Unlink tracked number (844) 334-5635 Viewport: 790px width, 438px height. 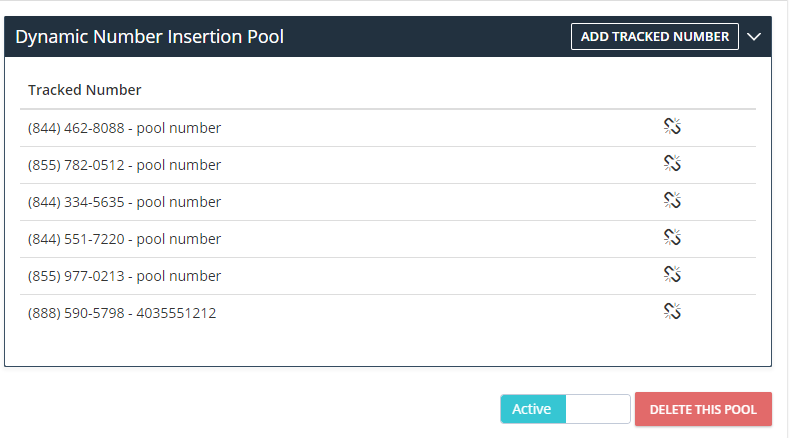(x=672, y=200)
